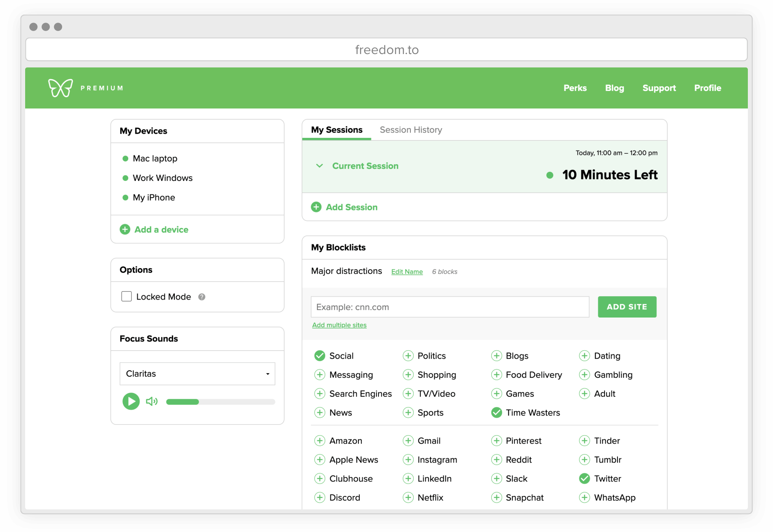This screenshot has height=532, width=773.
Task: Open the Add multiple sites link
Action: [339, 325]
